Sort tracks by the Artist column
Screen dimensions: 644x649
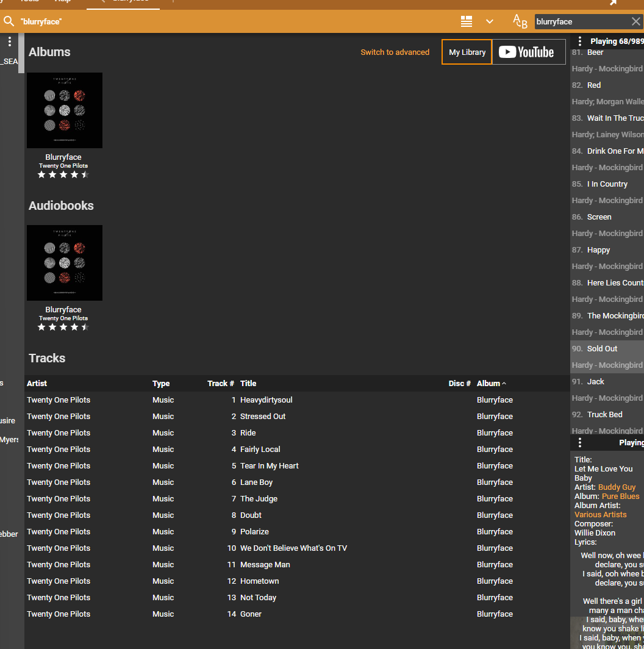[37, 383]
